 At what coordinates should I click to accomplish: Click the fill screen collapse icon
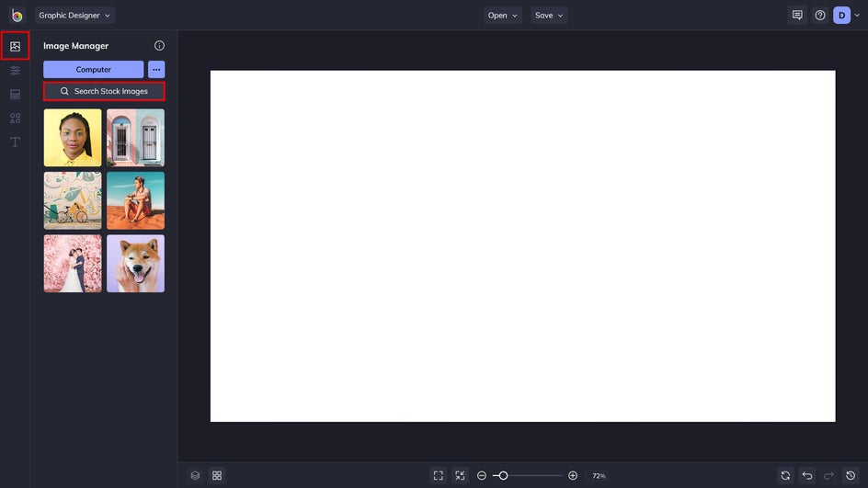click(x=460, y=475)
